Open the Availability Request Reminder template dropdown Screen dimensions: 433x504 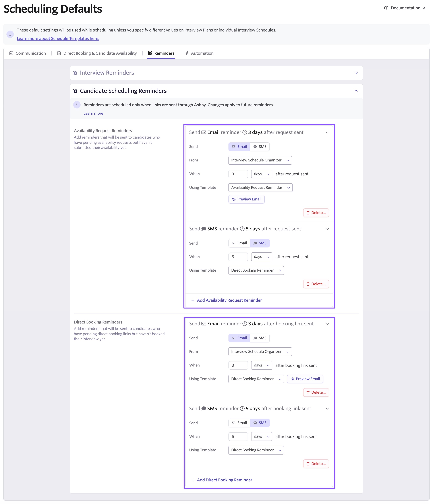260,188
